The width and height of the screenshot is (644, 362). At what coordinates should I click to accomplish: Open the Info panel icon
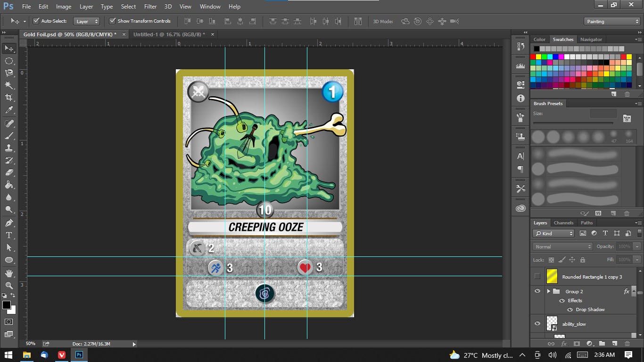520,98
